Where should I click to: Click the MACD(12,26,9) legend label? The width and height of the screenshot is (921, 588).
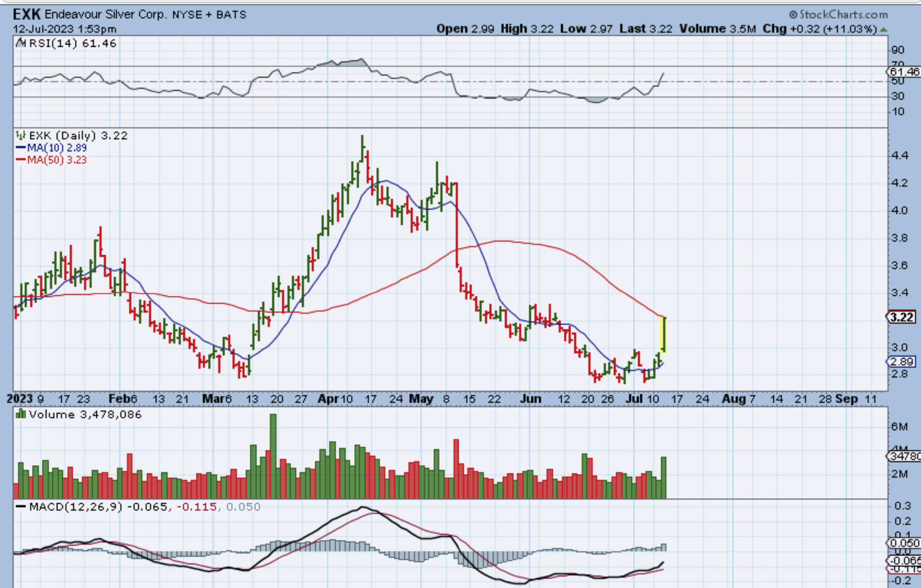[76, 507]
